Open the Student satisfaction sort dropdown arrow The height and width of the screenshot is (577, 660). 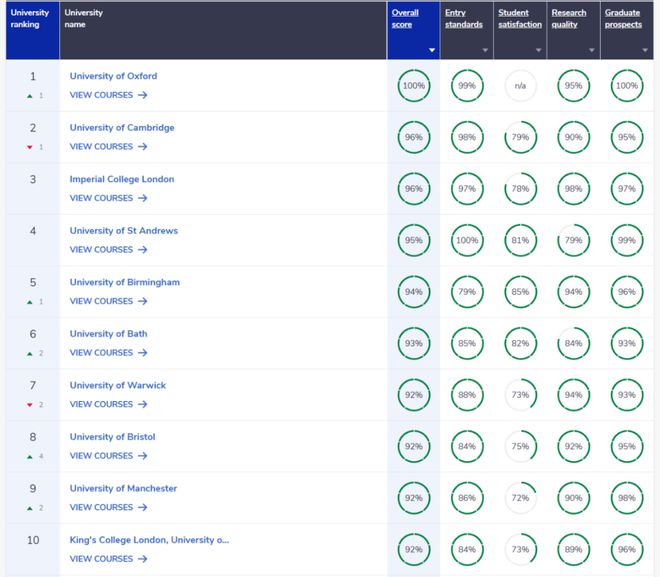tap(538, 50)
